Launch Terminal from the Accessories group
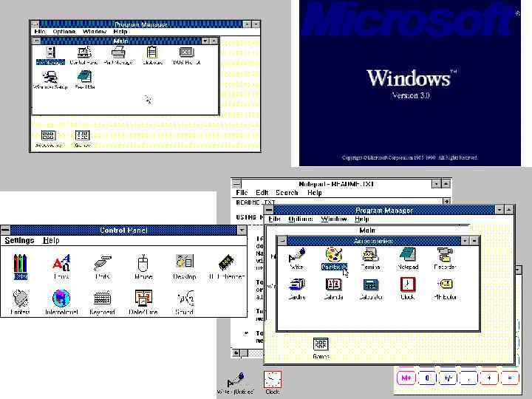532x399 pixels. (x=370, y=259)
